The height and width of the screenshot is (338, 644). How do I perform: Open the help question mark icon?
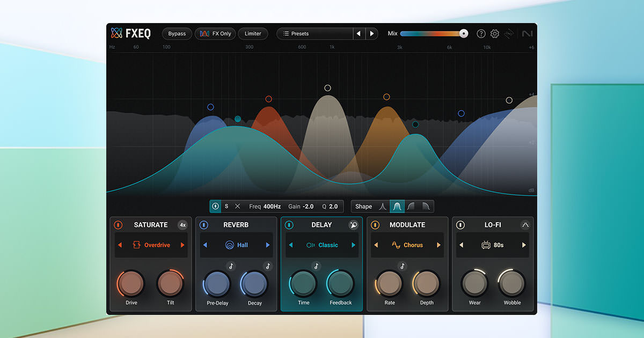coord(481,34)
